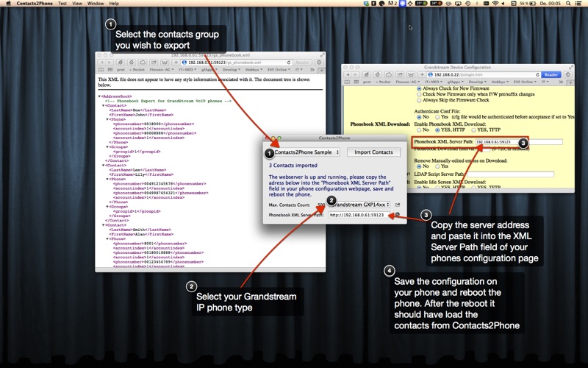Select No for Authenticate Conf File

[419, 117]
